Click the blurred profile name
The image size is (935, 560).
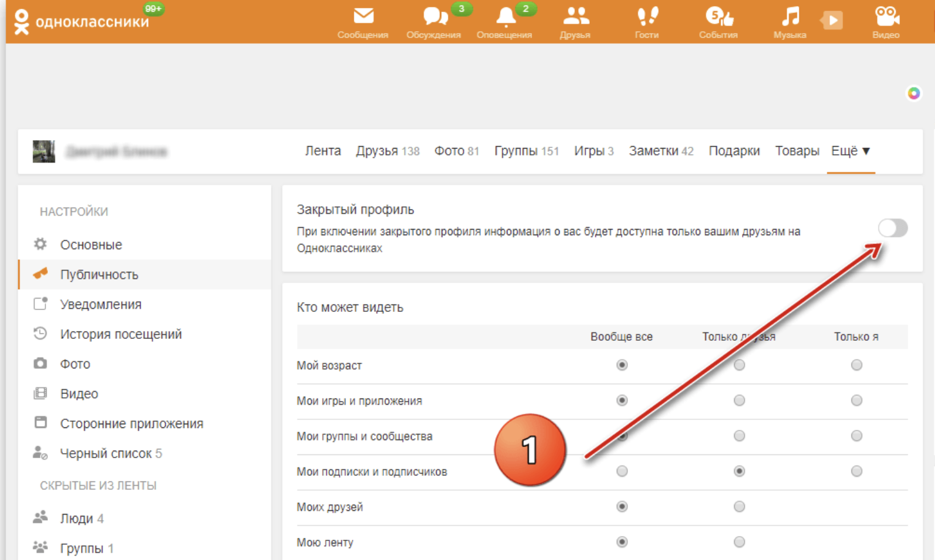coord(116,151)
